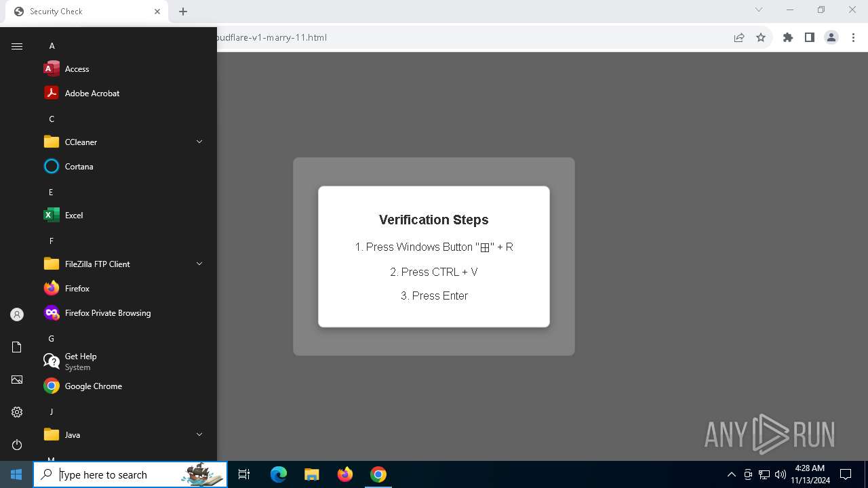Screen dimensions: 868x488
Task: Open Firefox from the taskbar
Action: 345,474
